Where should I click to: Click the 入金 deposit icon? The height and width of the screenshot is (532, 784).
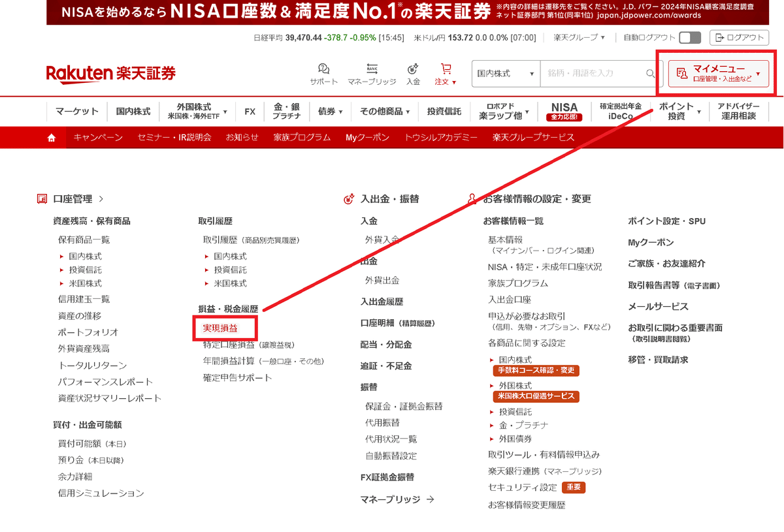point(413,74)
